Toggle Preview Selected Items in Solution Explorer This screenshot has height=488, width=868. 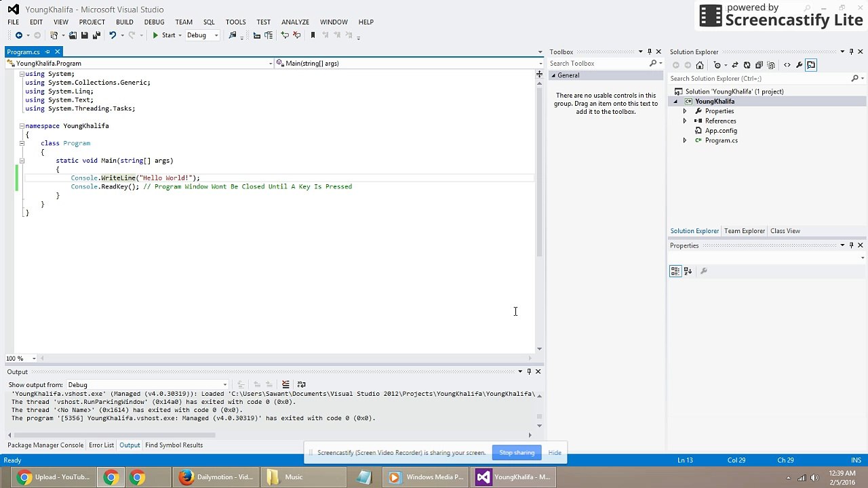click(x=811, y=65)
